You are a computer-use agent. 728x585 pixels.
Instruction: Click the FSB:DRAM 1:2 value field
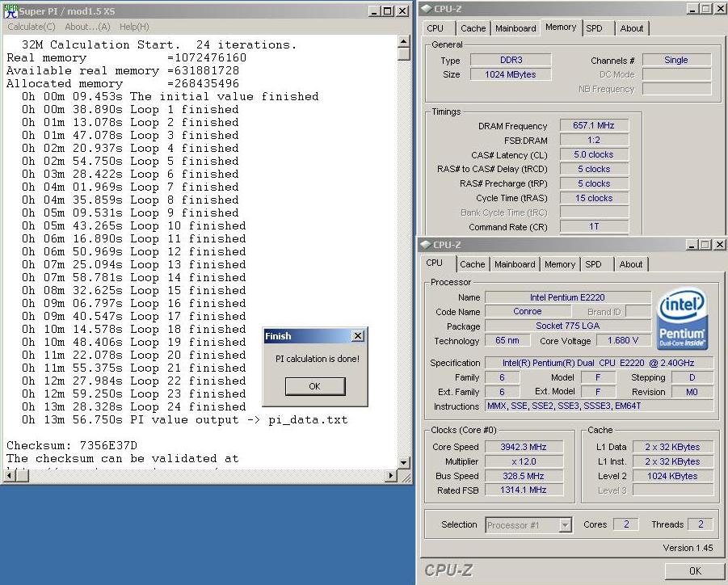594,140
